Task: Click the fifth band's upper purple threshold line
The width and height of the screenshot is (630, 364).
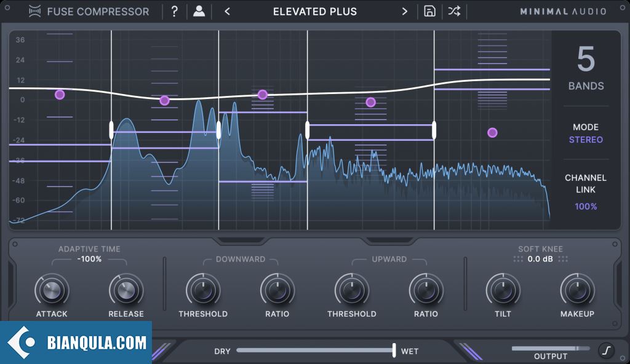Action: [492, 69]
